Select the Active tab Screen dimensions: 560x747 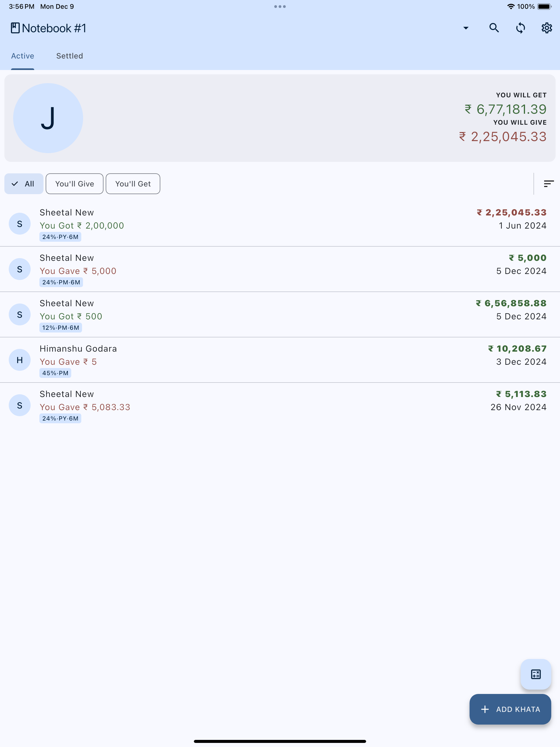tap(23, 56)
